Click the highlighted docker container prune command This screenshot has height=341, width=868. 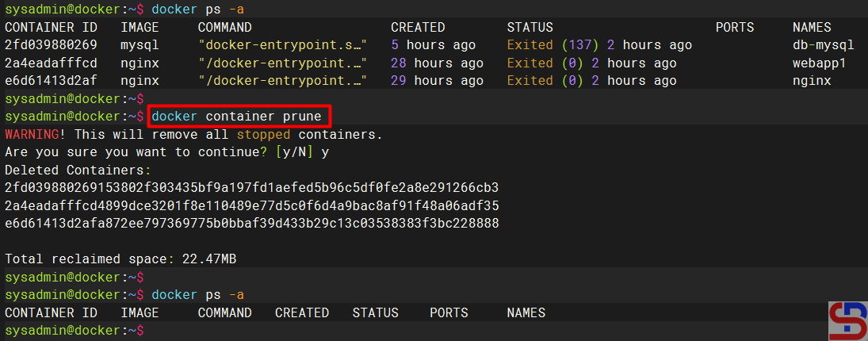(x=236, y=117)
